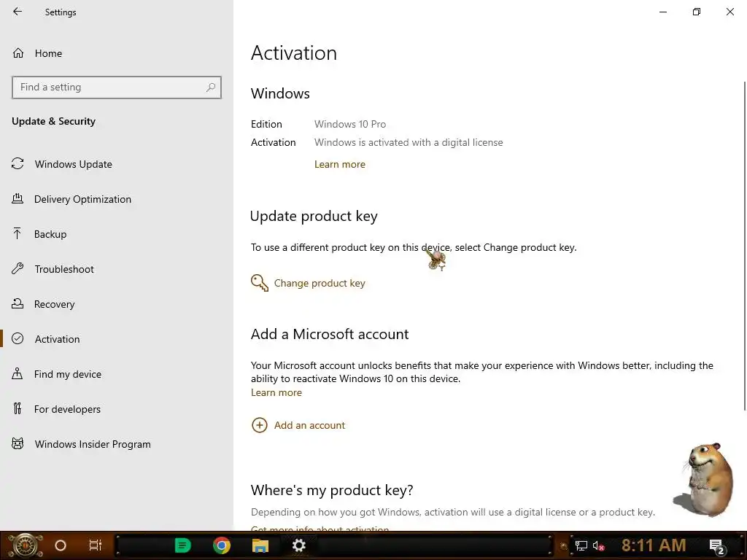Click the Cortana circle on taskbar
The image size is (747, 560).
pyautogui.click(x=61, y=545)
